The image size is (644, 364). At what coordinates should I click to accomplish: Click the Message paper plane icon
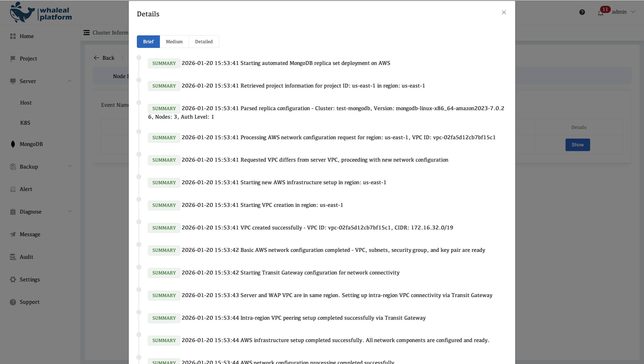13,234
